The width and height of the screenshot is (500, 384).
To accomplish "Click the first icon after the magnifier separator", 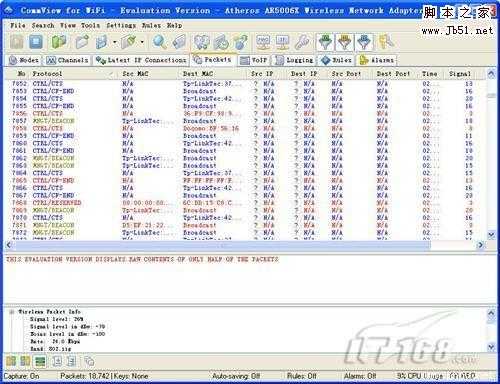I will pyautogui.click(x=202, y=42).
